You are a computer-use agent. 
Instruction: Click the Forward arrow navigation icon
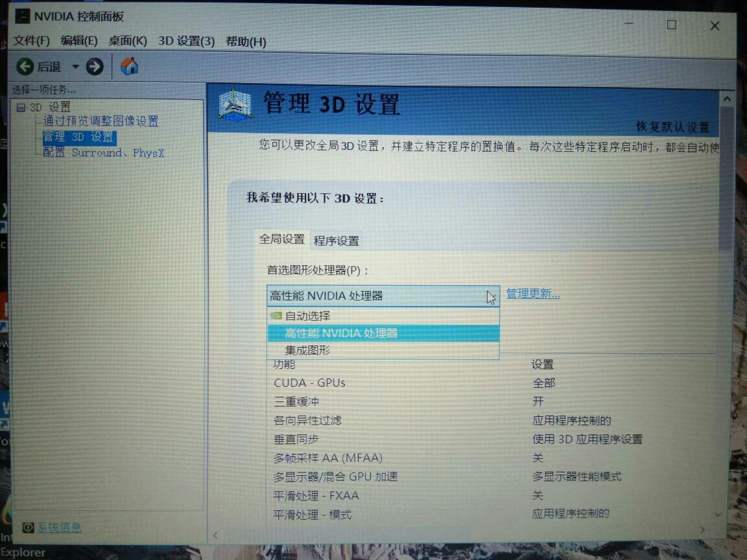[x=95, y=66]
